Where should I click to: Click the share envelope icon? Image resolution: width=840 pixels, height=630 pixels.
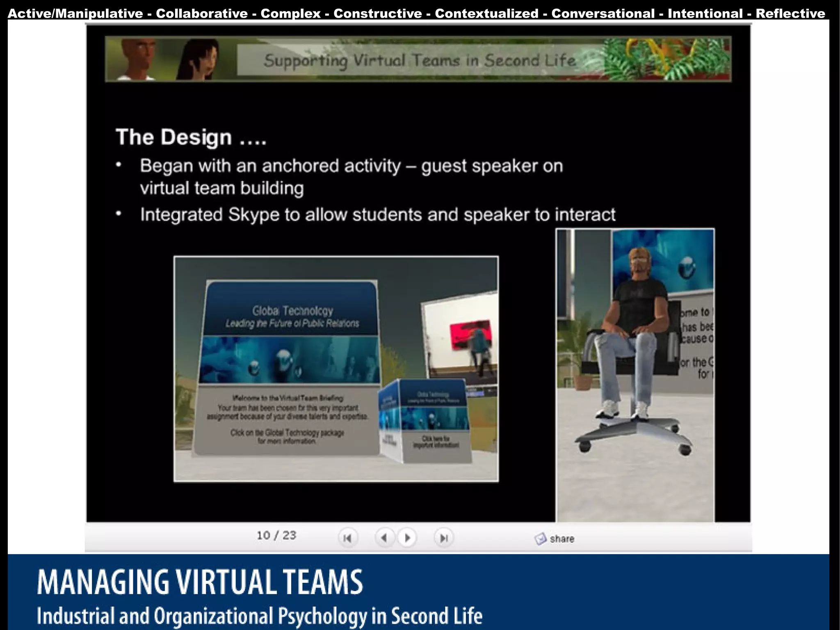(540, 538)
